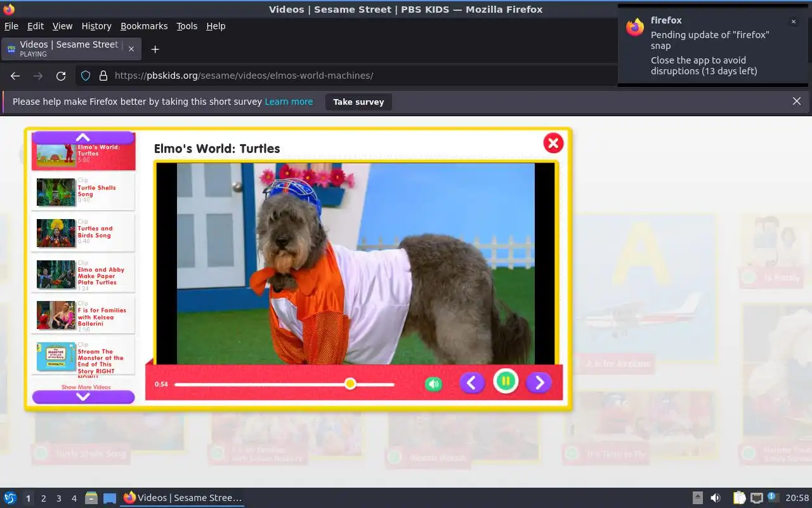Screen dimensions: 812x508
Task: Open the View menu
Action: click(62, 26)
